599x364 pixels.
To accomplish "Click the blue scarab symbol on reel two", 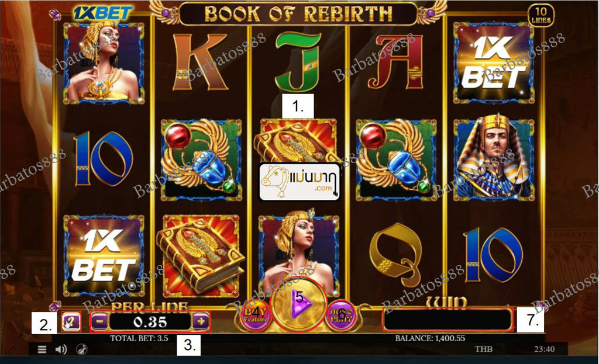I will [x=201, y=160].
